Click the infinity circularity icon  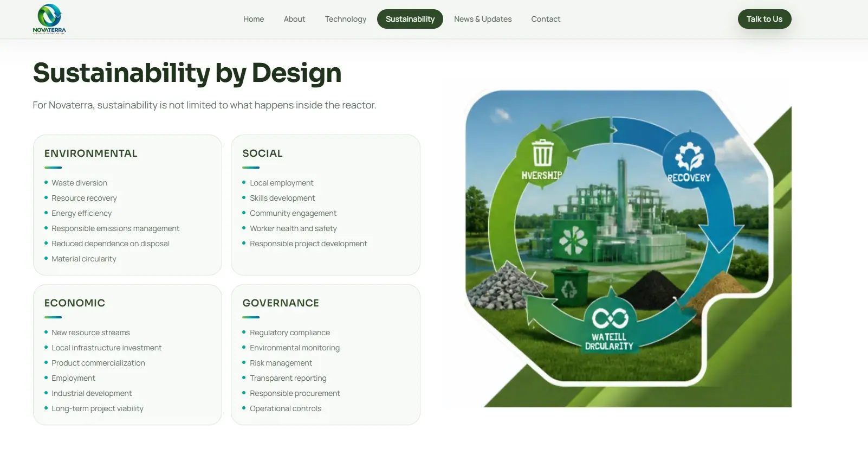610,318
